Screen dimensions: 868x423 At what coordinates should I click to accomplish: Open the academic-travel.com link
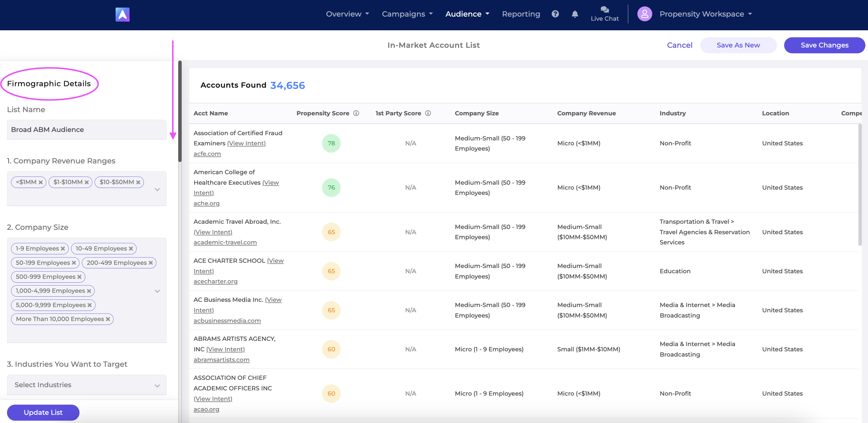[225, 243]
